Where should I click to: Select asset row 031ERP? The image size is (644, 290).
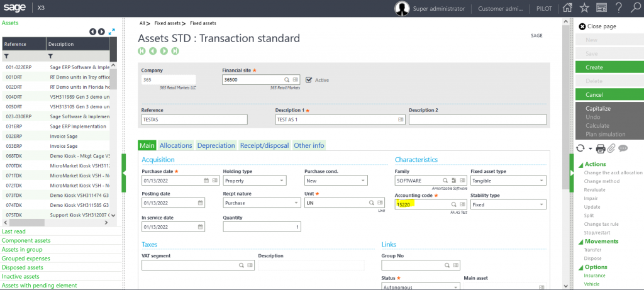56,126
